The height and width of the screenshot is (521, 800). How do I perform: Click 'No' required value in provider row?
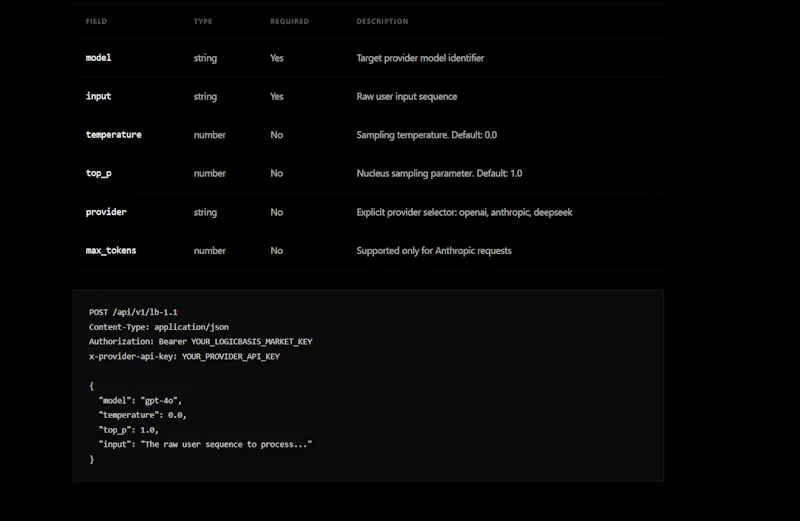(277, 212)
